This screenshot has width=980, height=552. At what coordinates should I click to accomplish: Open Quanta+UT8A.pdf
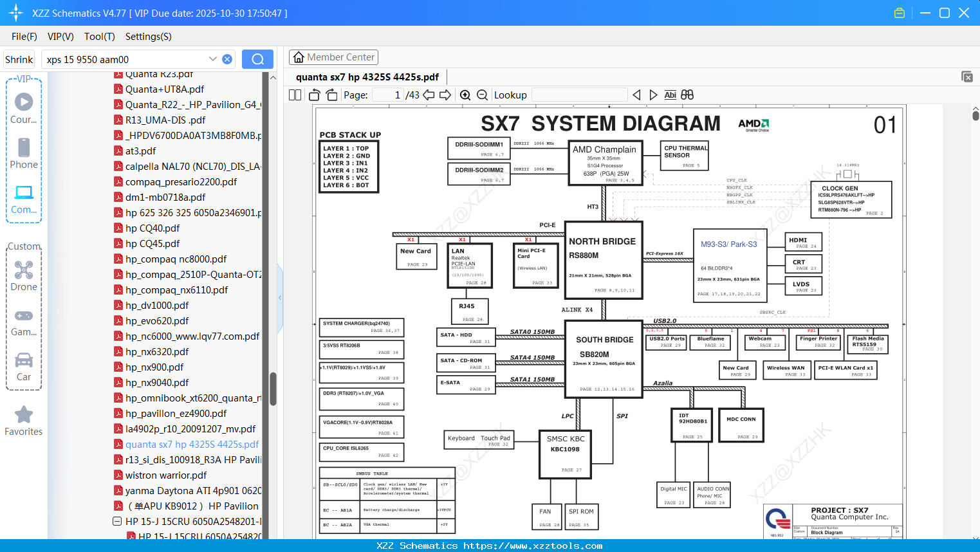[x=165, y=89]
